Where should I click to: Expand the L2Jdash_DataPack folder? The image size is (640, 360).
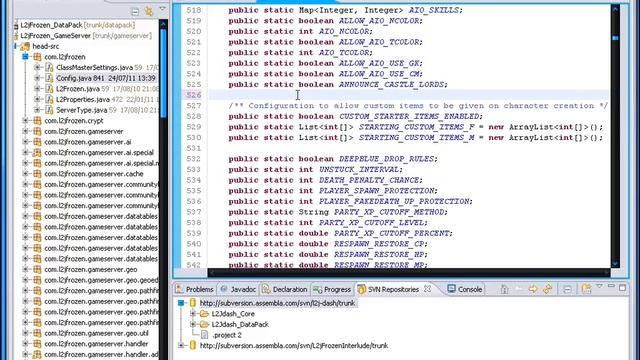(x=193, y=324)
